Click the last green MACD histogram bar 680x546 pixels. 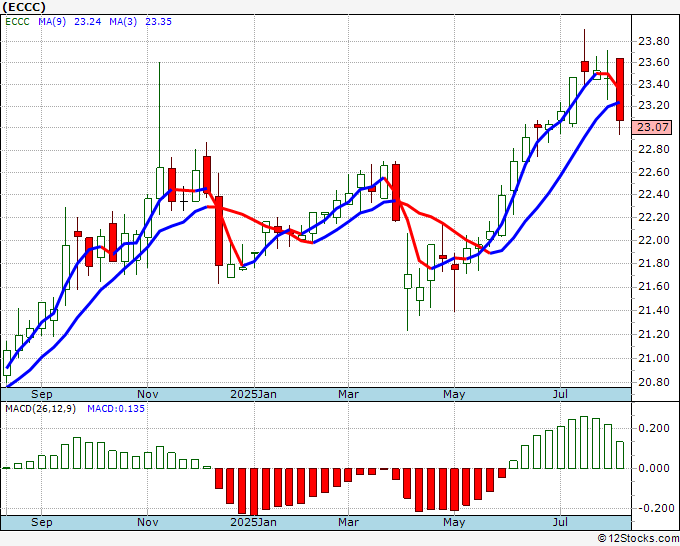pyautogui.click(x=620, y=455)
